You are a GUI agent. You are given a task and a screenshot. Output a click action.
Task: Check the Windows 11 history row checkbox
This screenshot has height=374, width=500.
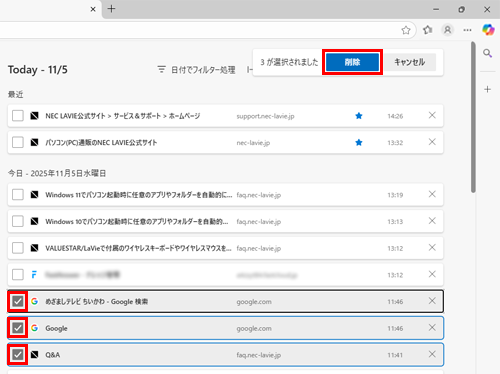click(x=18, y=194)
